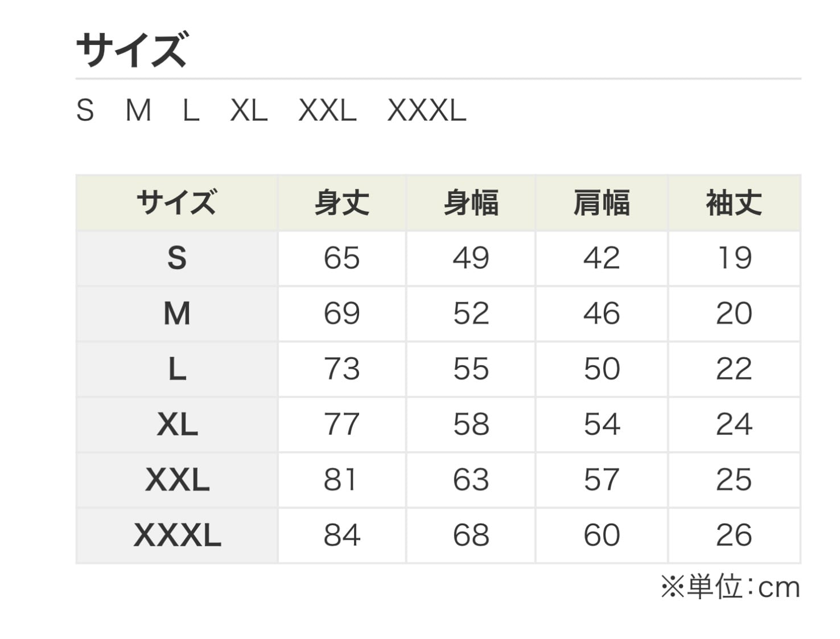Viewport: 840px width, 639px height.
Task: Click the ※単位:cm unit note
Action: 730,587
